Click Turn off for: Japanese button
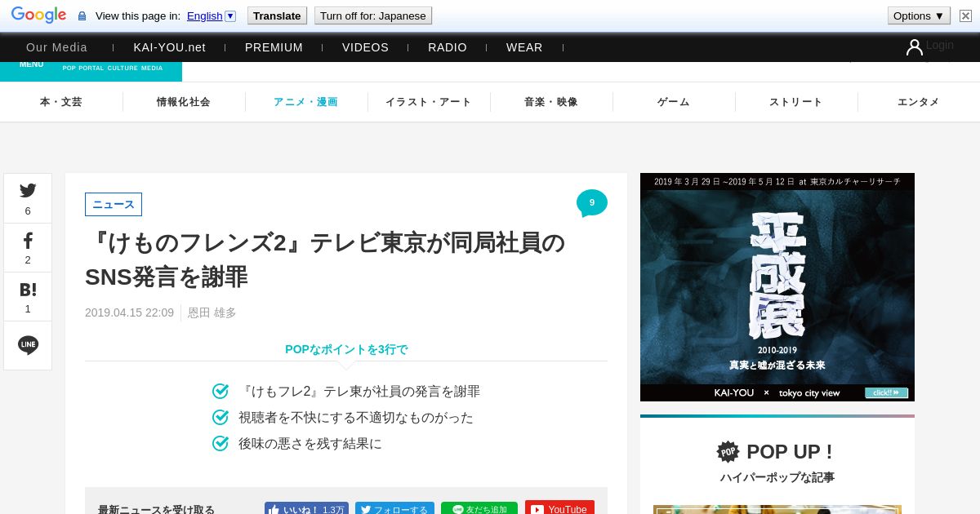Viewport: 980px width, 514px height. tap(373, 16)
